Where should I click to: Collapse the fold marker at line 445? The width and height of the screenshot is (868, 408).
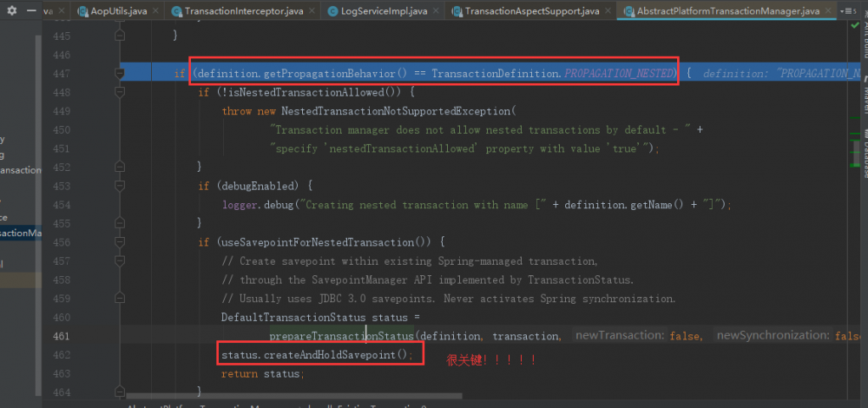coord(119,36)
